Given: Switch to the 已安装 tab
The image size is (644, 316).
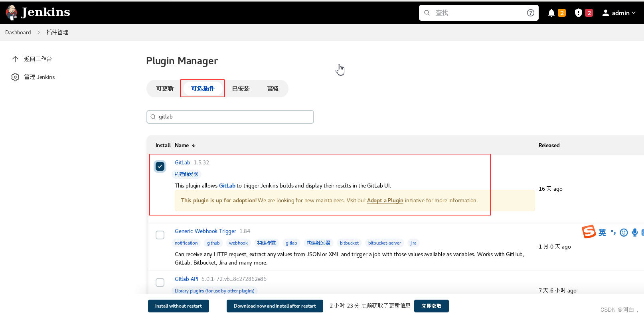Looking at the screenshot, I should pyautogui.click(x=241, y=89).
